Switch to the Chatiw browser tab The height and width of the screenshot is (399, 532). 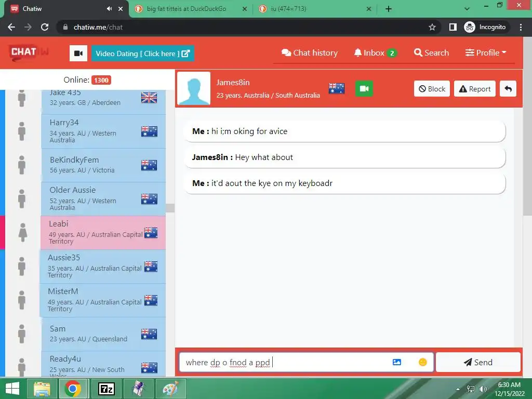(63, 9)
